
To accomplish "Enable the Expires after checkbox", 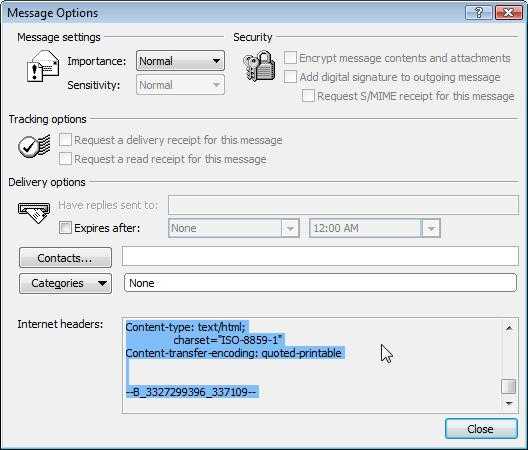I will click(x=65, y=228).
